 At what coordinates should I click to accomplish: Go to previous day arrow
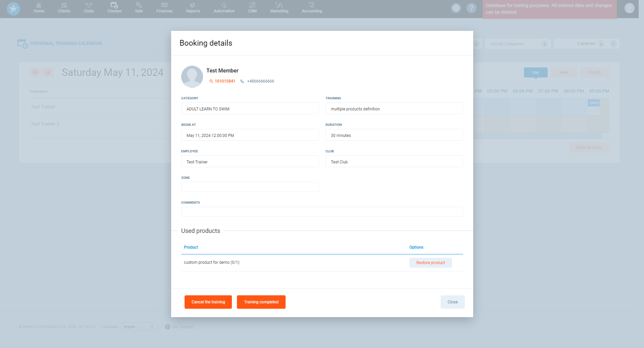(36, 72)
